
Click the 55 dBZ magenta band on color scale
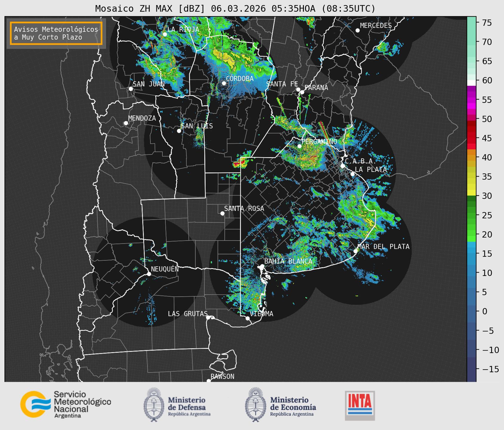[471, 100]
